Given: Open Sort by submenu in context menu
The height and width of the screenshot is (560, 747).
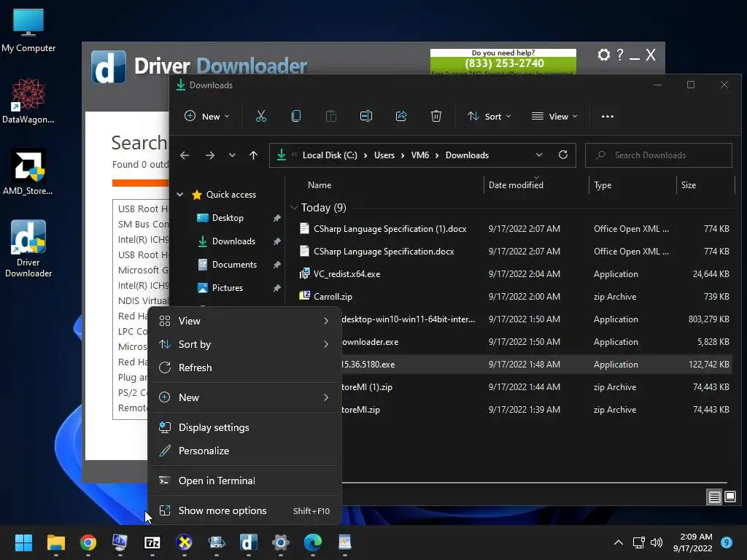Looking at the screenshot, I should (245, 344).
